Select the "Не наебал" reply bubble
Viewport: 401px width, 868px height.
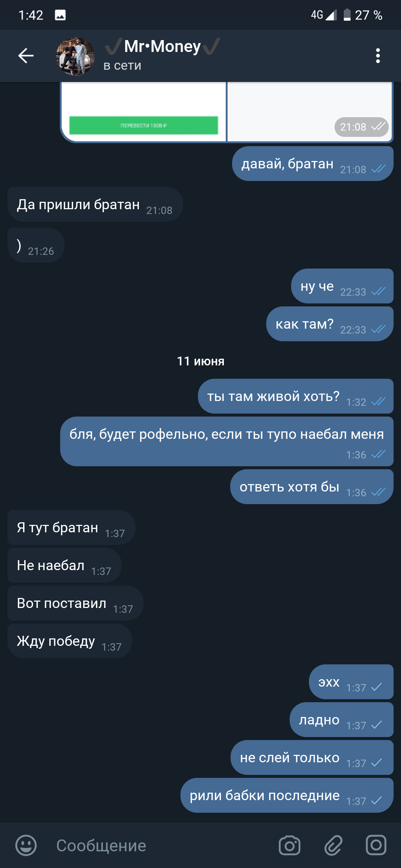(65, 565)
